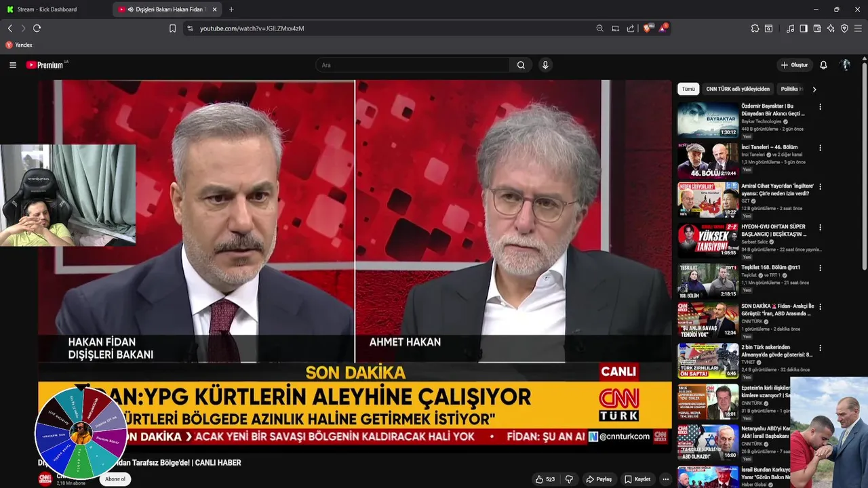This screenshot has height=488, width=868.
Task: Open YouTube notifications bell
Action: pos(823,65)
